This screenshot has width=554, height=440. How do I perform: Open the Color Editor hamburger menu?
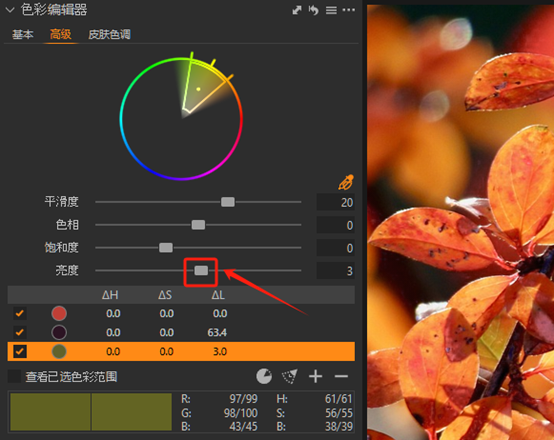click(331, 10)
